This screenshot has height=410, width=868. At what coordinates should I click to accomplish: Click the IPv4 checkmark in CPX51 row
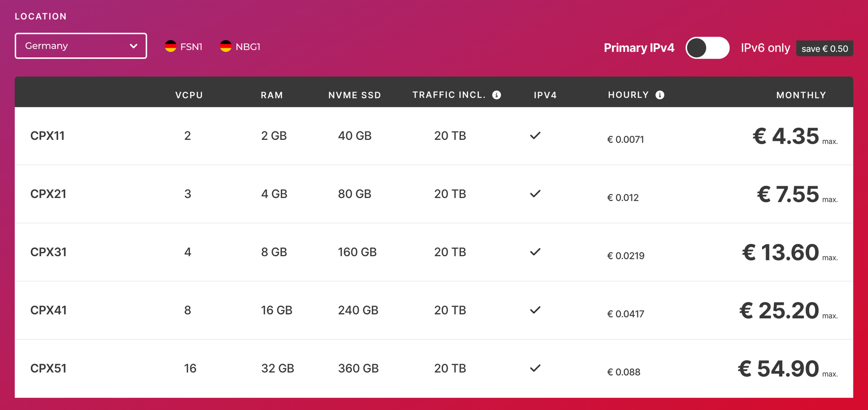[x=535, y=368]
